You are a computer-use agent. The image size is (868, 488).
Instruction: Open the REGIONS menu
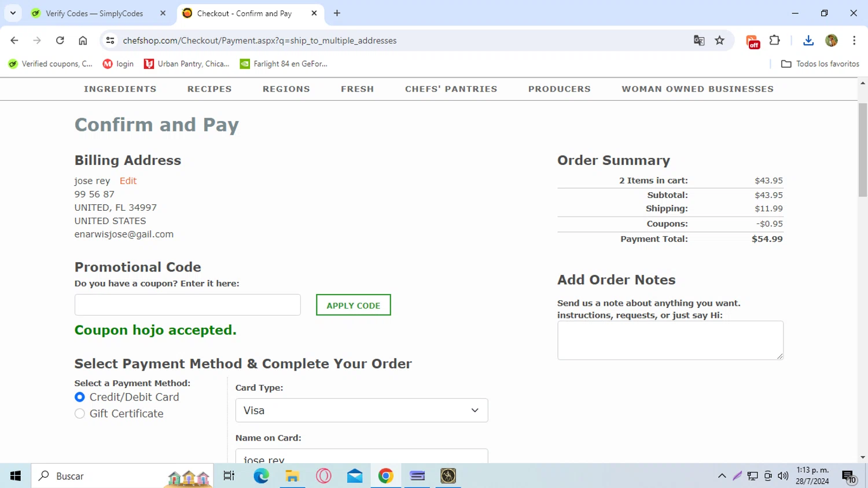point(286,89)
